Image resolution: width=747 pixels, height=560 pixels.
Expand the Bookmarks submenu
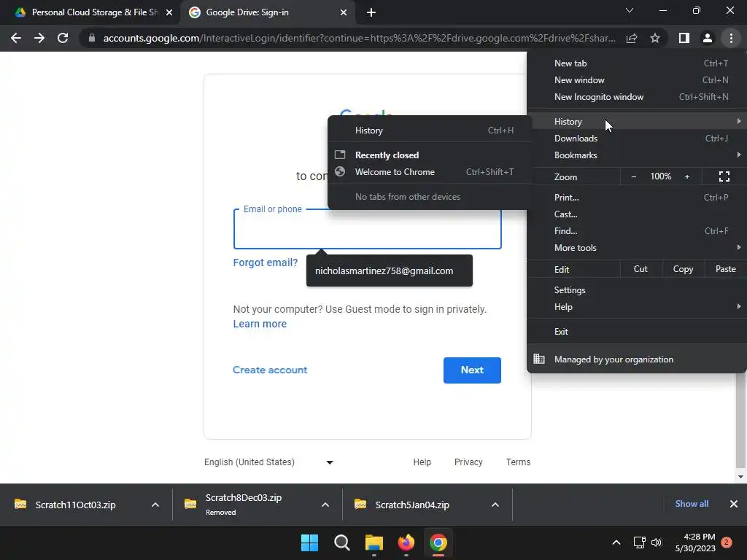[x=637, y=155]
